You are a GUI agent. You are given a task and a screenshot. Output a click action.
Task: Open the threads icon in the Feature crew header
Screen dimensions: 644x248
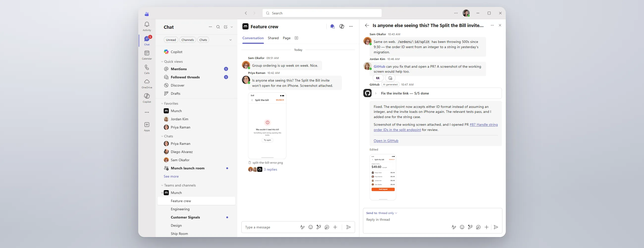coord(332,27)
